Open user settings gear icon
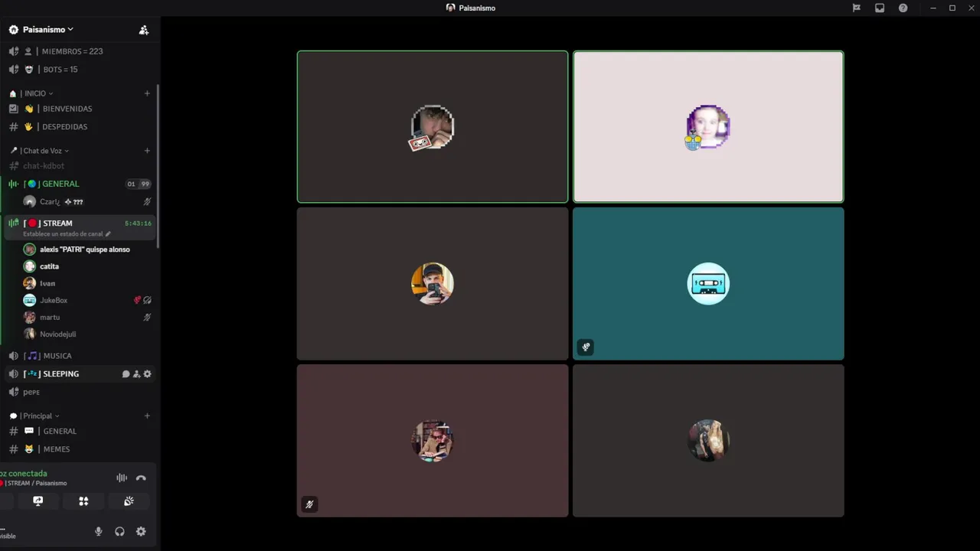This screenshot has width=980, height=551. pos(141,532)
